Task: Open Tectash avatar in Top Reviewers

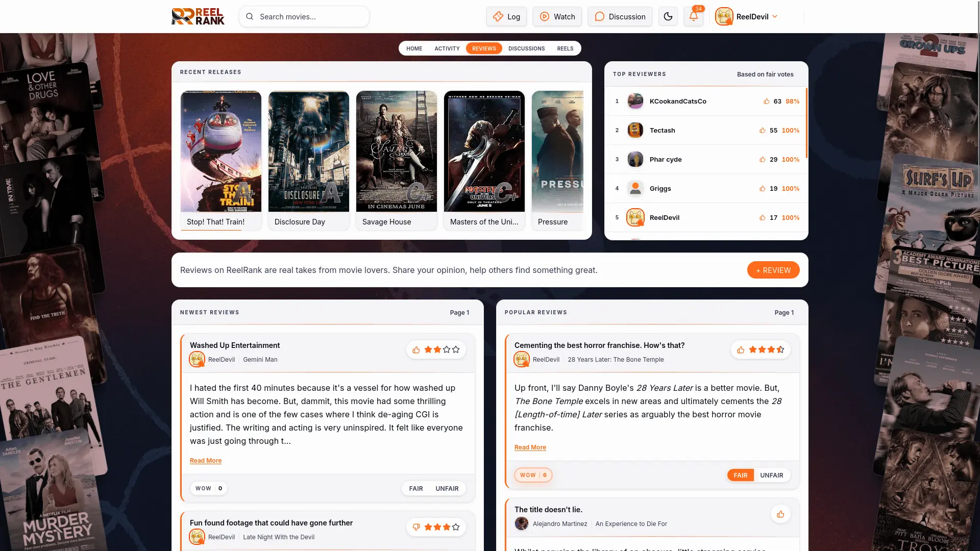Action: pos(635,130)
